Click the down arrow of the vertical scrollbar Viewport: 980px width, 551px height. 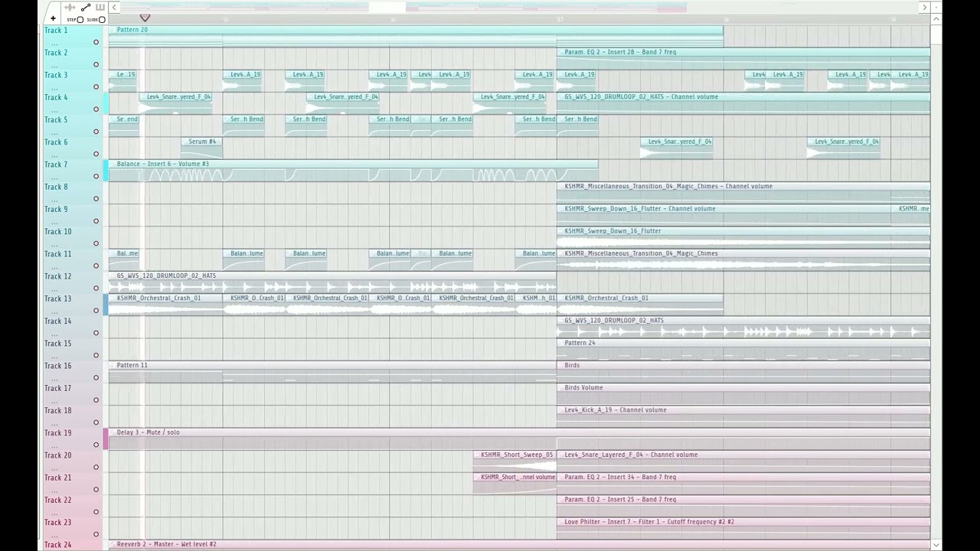(936, 545)
